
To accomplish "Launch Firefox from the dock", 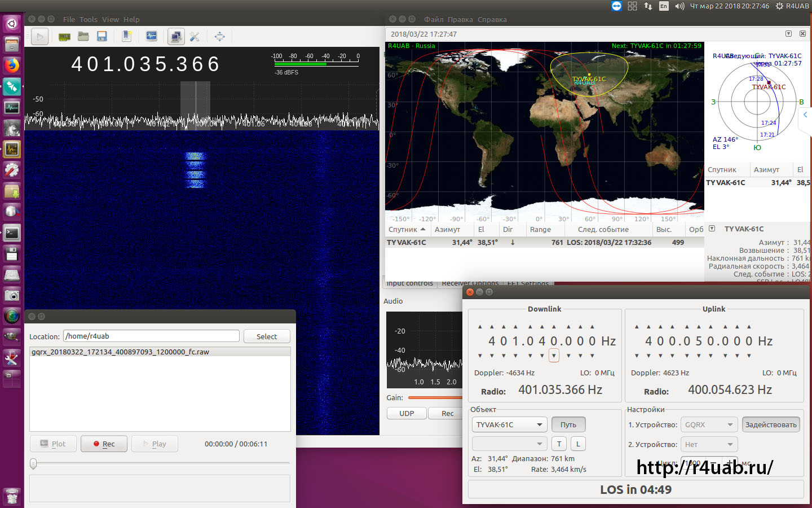I will [12, 65].
